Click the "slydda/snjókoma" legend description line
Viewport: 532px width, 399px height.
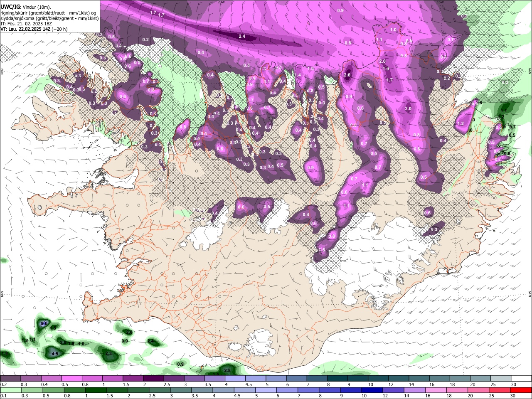[x=49, y=18]
